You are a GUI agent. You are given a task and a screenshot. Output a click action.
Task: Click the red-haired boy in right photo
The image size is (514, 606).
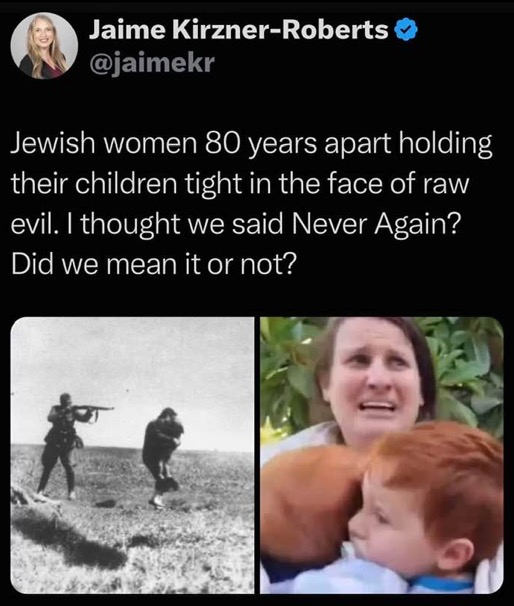click(427, 510)
